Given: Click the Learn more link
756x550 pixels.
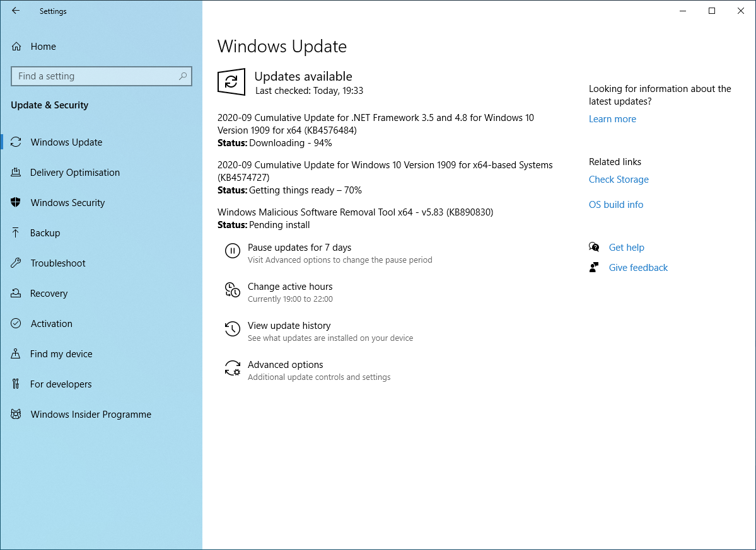Looking at the screenshot, I should (x=612, y=119).
